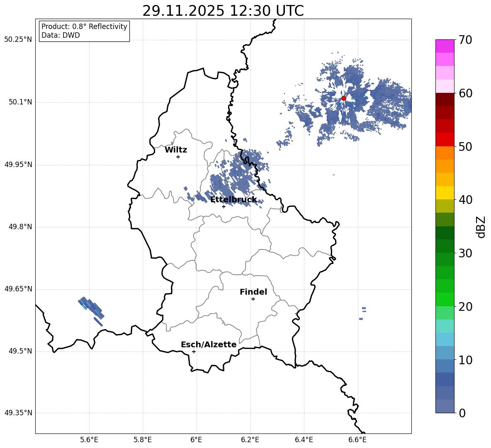491x448 pixels.
Task: Click the colorbar tick label 60
Action: click(x=465, y=93)
